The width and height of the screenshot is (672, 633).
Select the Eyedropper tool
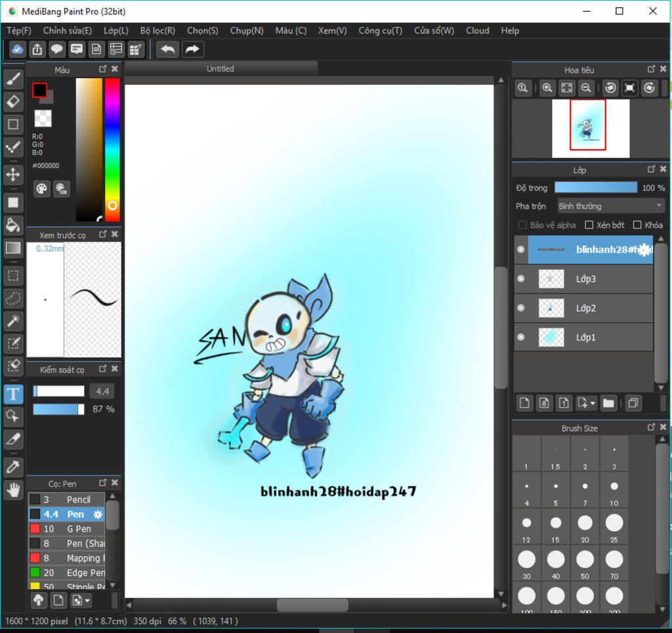click(x=13, y=467)
